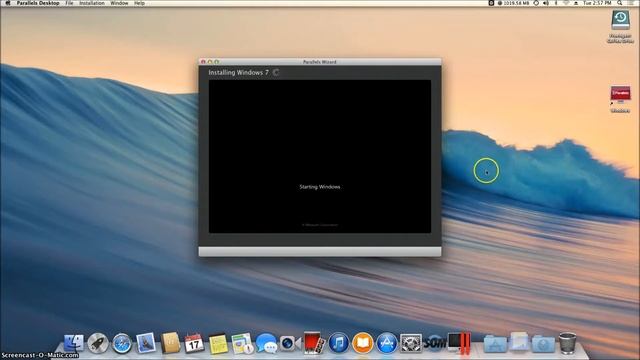Open the brown Contacts book in Dock
This screenshot has height=360, width=640.
[170, 342]
